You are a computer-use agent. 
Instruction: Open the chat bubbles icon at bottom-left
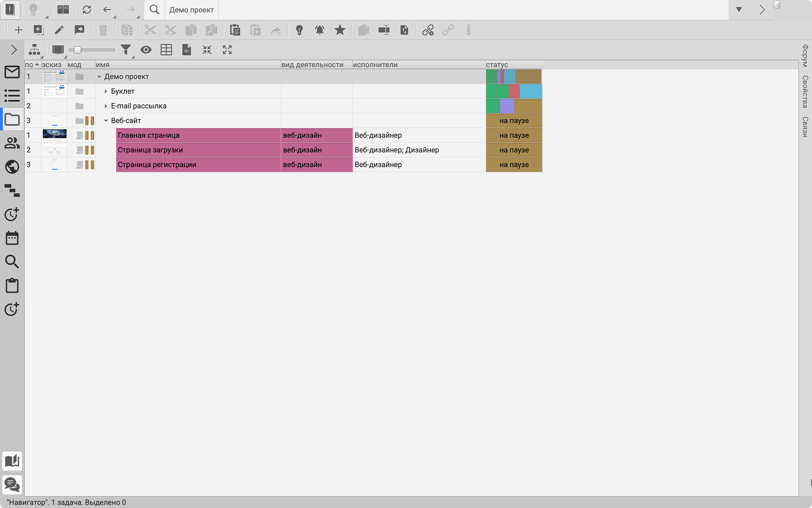pyautogui.click(x=12, y=484)
